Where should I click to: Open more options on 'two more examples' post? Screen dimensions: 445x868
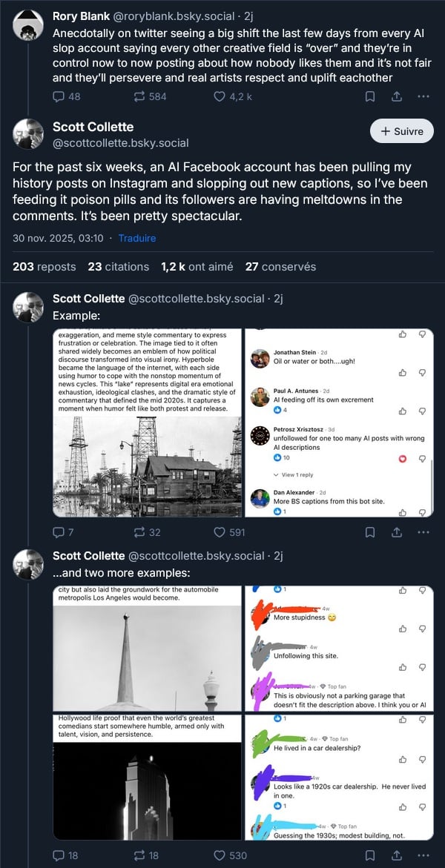[x=423, y=855]
